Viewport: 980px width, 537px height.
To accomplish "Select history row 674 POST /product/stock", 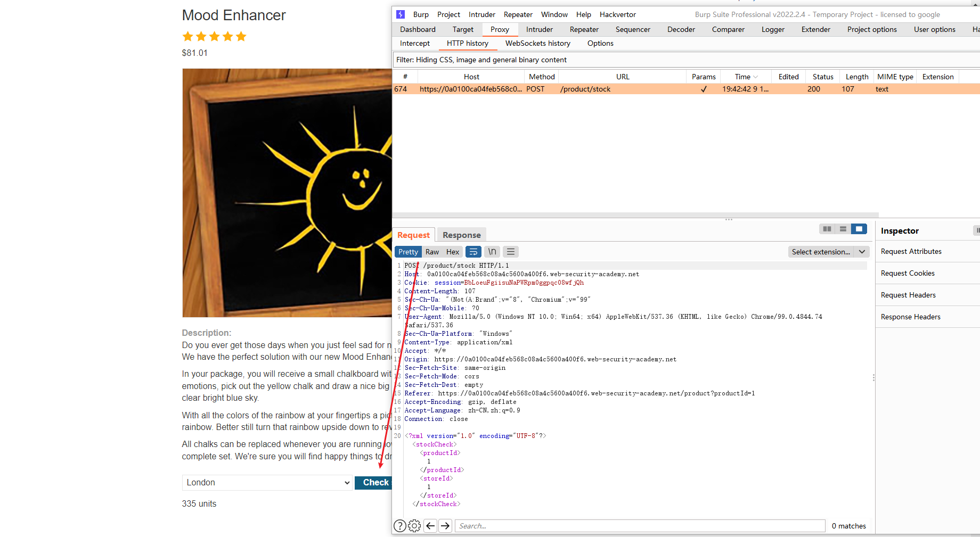I will [686, 89].
